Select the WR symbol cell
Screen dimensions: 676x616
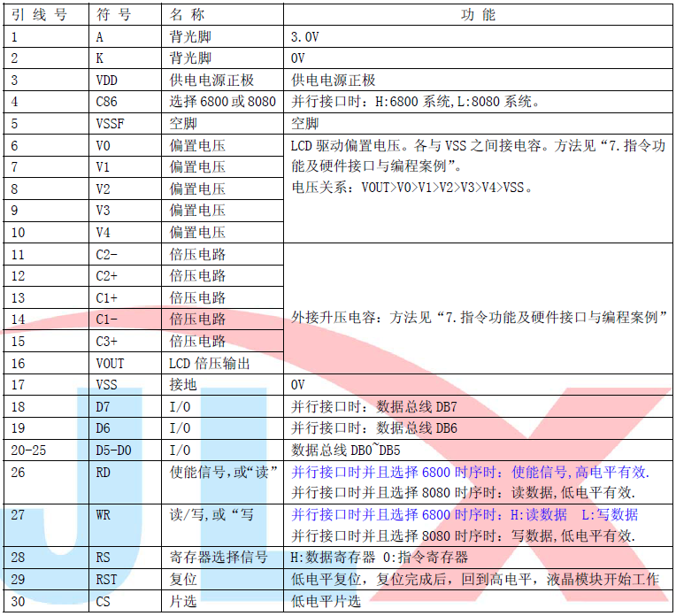point(104,515)
